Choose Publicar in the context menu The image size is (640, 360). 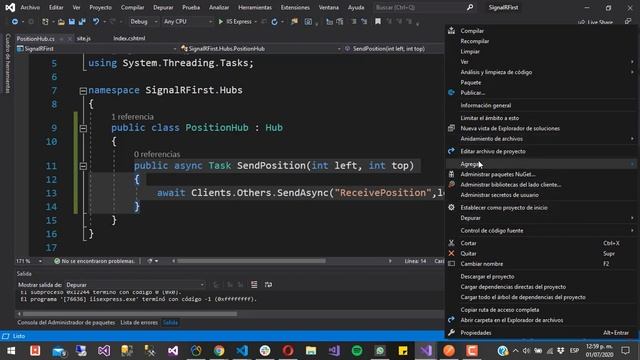click(x=541, y=93)
